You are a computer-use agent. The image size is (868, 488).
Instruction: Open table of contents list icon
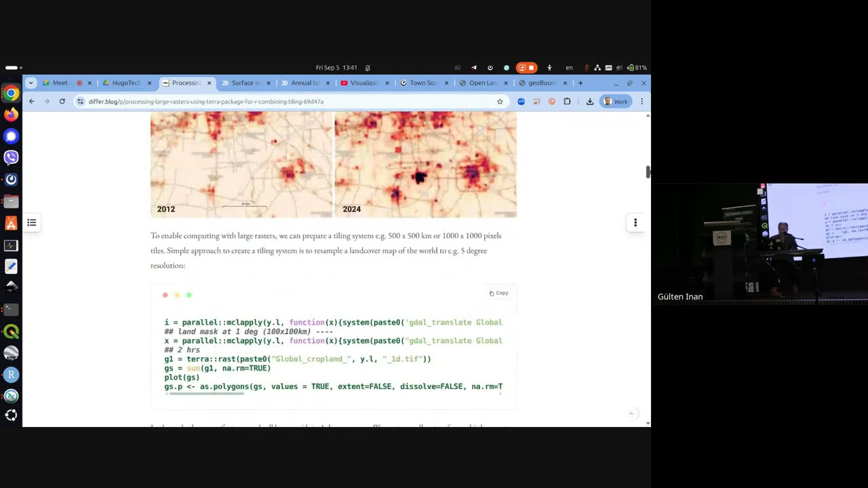(x=31, y=222)
